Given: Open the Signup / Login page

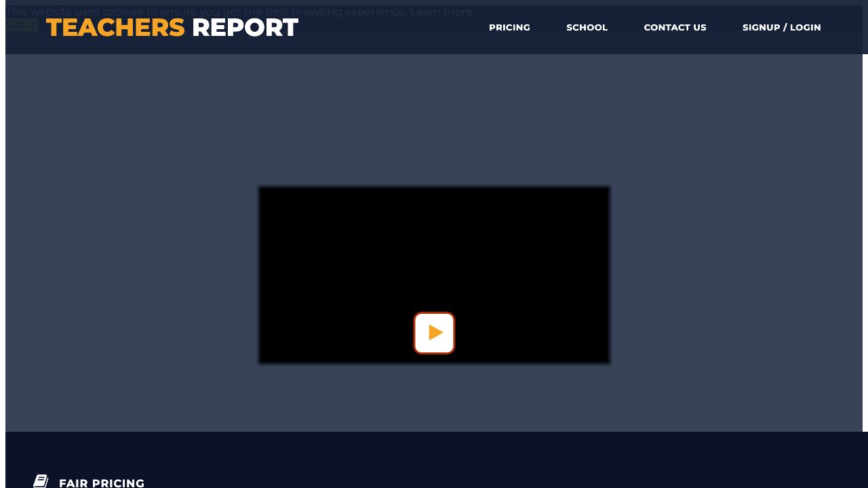Looking at the screenshot, I should click(x=781, y=27).
